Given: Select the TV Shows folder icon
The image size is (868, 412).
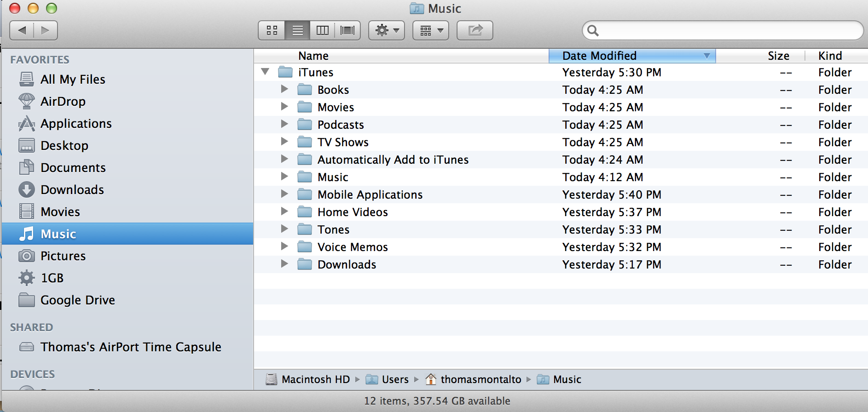Looking at the screenshot, I should pos(305,142).
